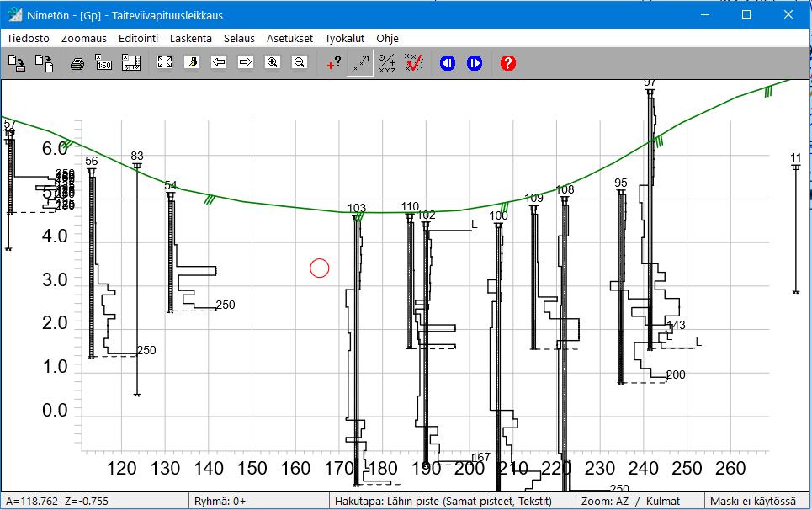Click the magnifier minus zoom-out icon
Image resolution: width=812 pixels, height=510 pixels.
300,62
